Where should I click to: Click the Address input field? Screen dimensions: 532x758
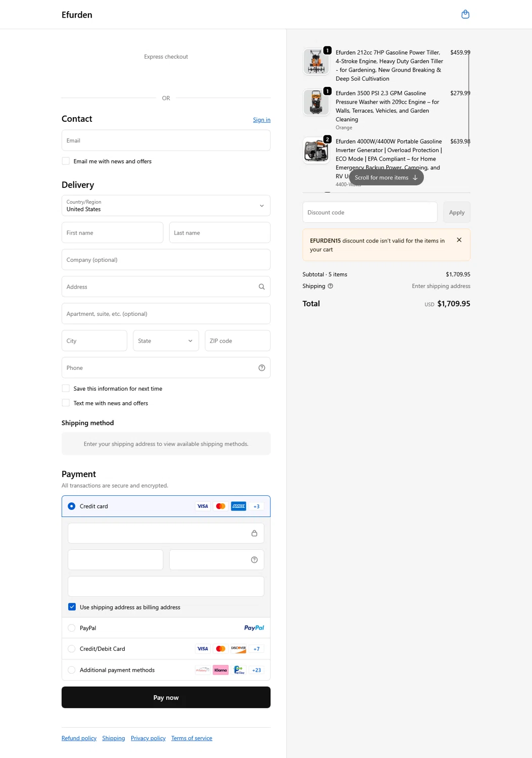(x=166, y=287)
